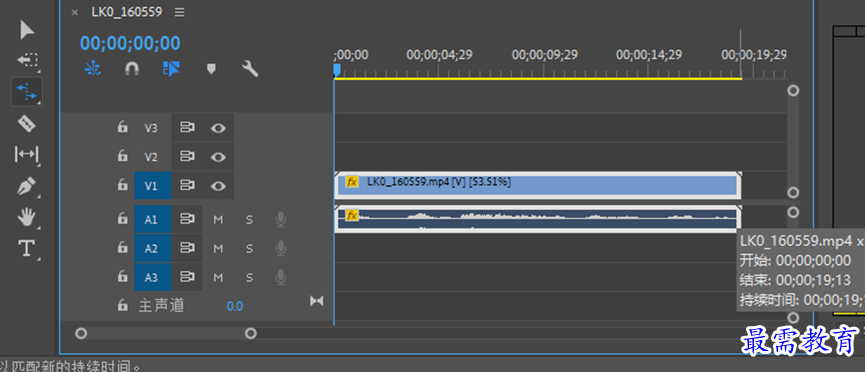Toggle sync lock for A2
The height and width of the screenshot is (372, 865).
click(x=188, y=248)
